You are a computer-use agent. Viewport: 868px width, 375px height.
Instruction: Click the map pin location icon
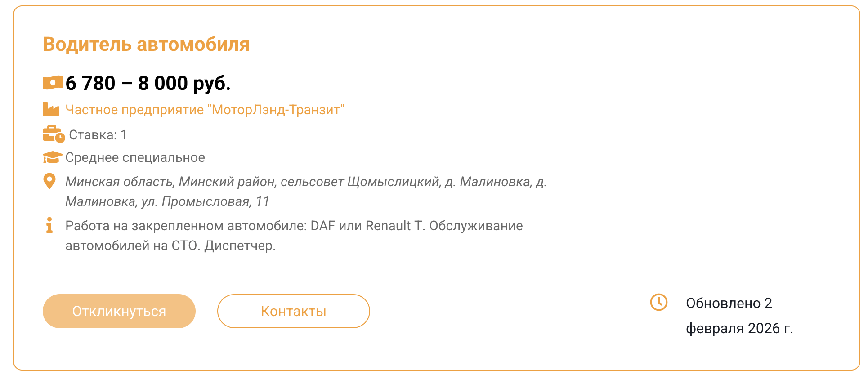pos(49,181)
